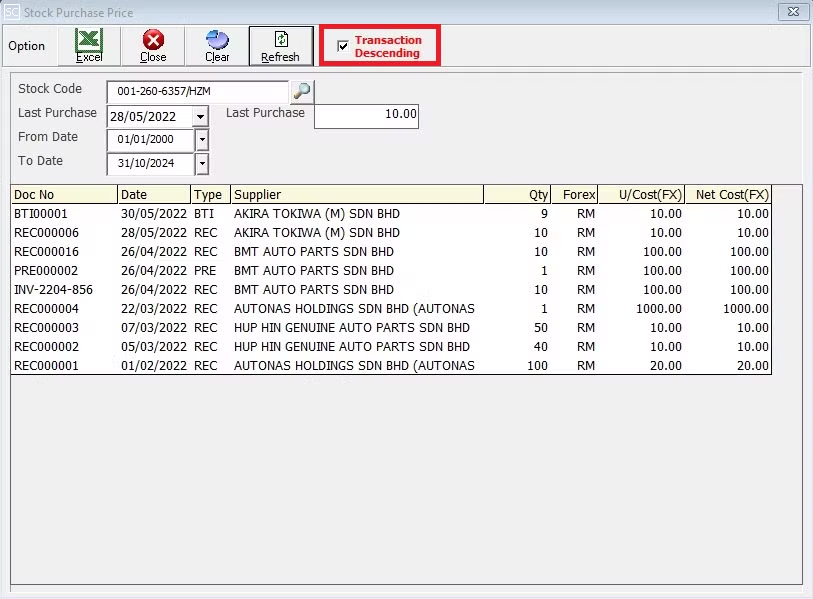Image resolution: width=813 pixels, height=599 pixels.
Task: Select document PRE000002
Action: pyautogui.click(x=46, y=271)
